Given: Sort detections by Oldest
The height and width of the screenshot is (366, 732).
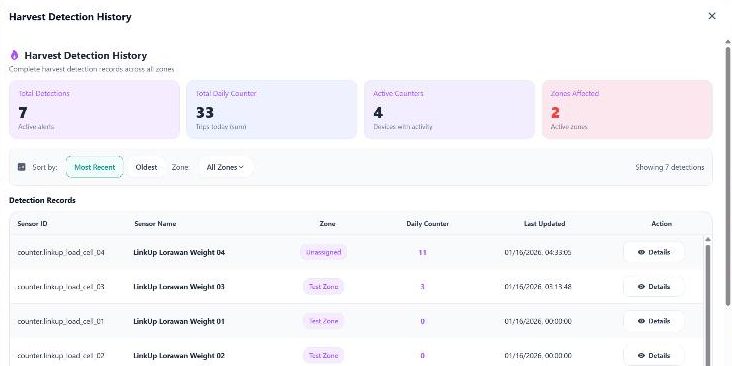Looking at the screenshot, I should click(x=146, y=167).
